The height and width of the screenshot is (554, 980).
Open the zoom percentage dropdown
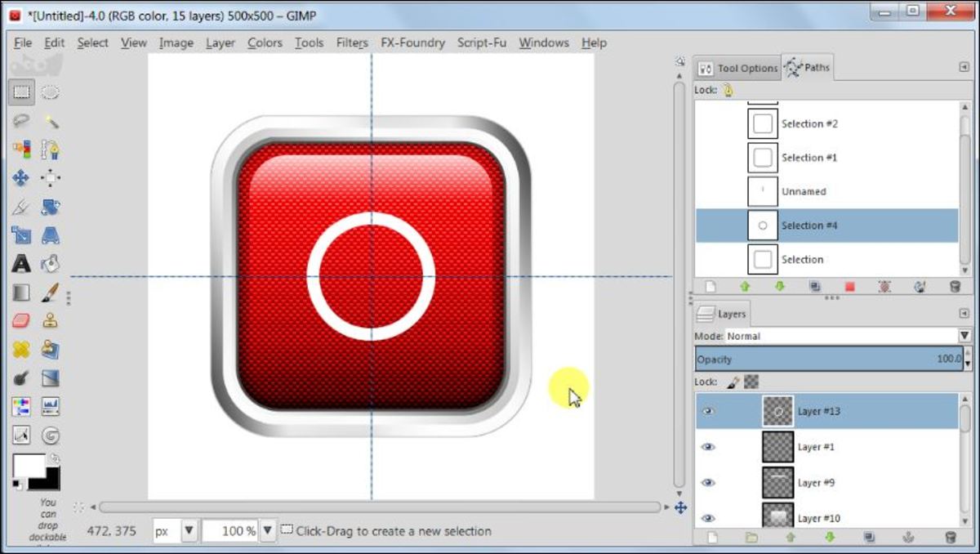point(267,529)
